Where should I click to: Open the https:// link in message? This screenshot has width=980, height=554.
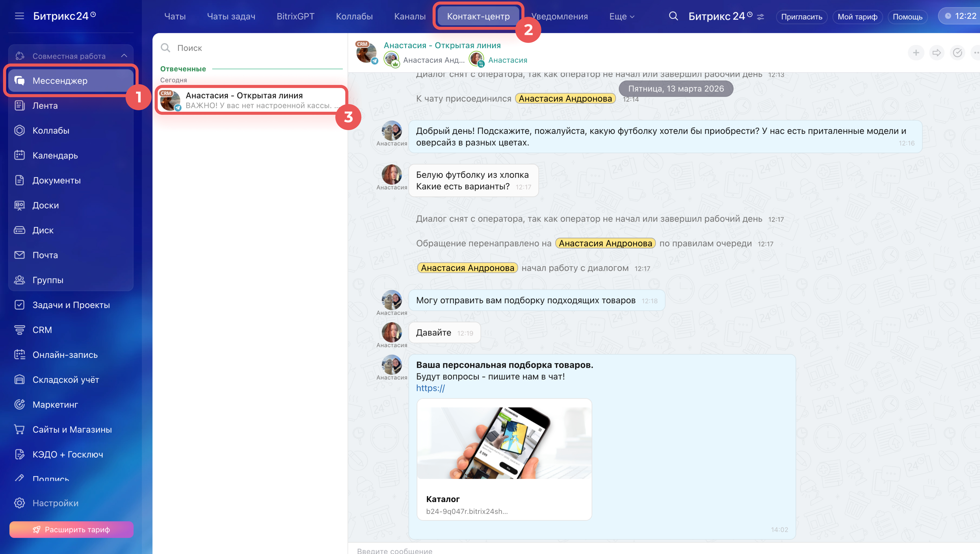(x=430, y=388)
